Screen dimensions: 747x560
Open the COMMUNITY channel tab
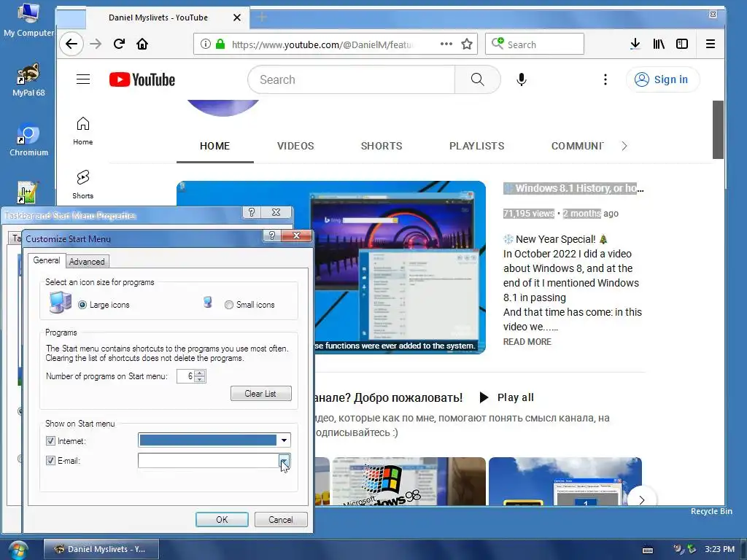578,146
